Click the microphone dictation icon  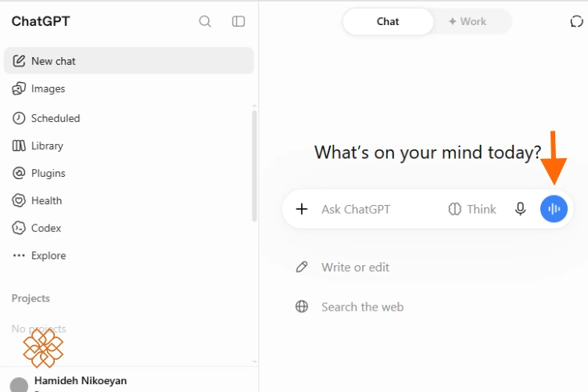point(520,209)
